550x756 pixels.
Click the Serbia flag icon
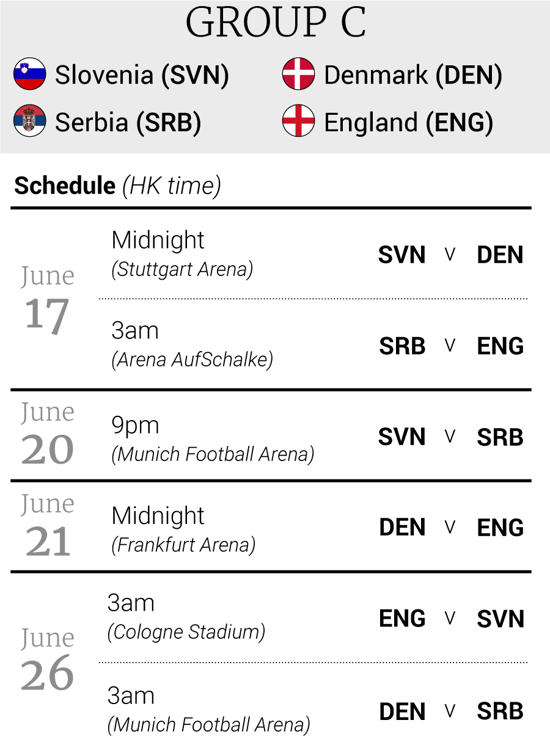coord(30,121)
